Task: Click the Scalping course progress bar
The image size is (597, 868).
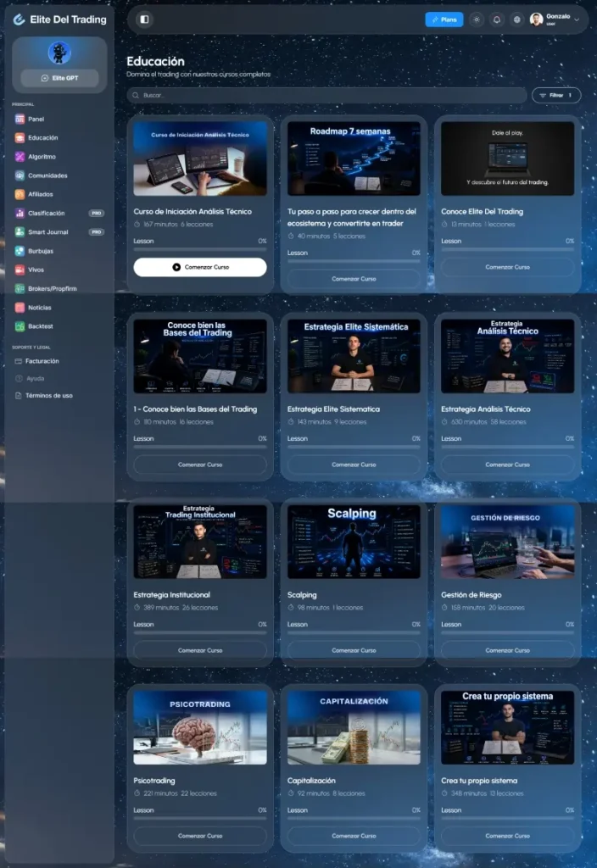Action: [354, 632]
